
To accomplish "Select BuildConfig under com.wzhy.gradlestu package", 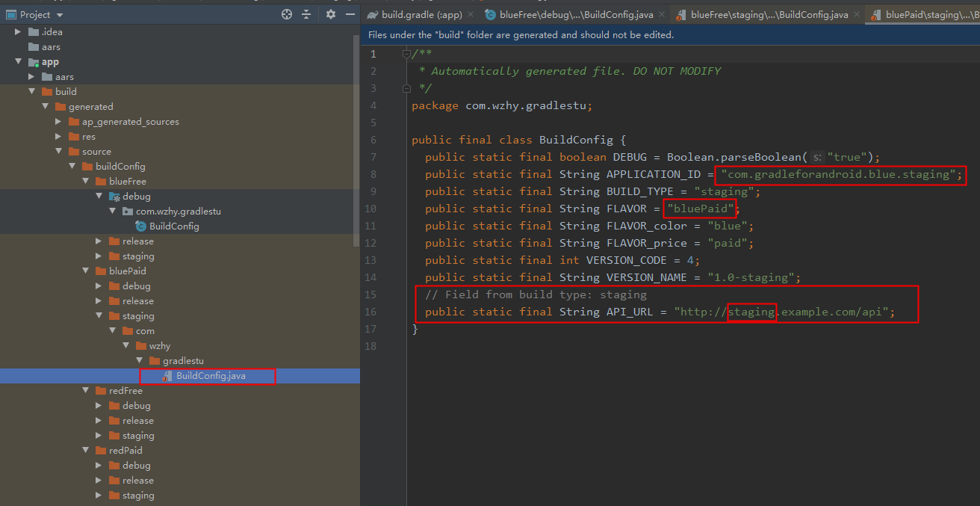I will [174, 226].
